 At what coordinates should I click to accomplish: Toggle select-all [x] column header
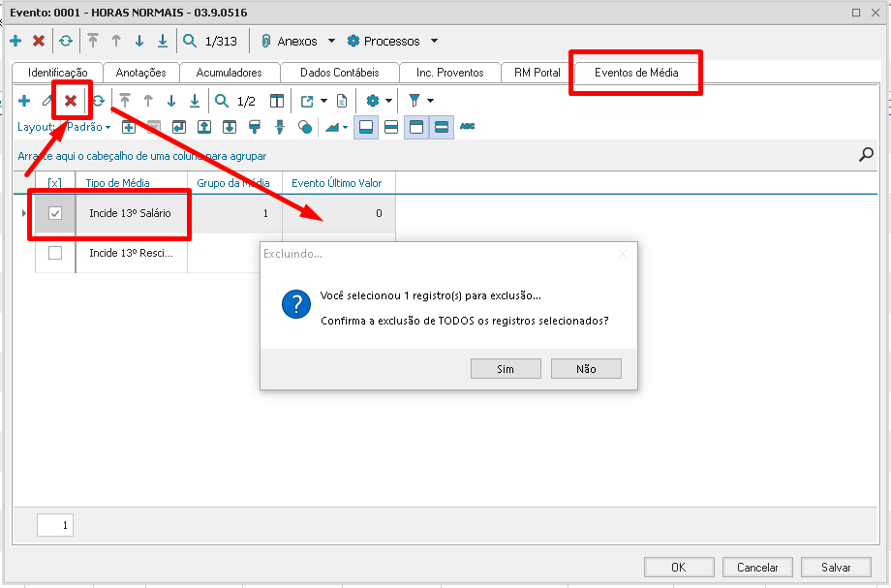[54, 183]
